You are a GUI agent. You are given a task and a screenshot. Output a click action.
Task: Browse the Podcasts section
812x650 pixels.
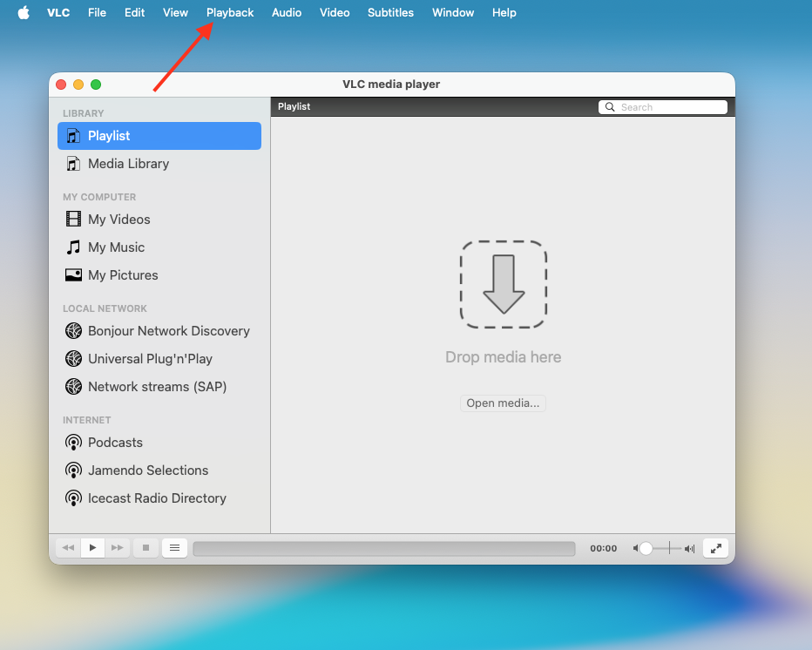pos(114,442)
